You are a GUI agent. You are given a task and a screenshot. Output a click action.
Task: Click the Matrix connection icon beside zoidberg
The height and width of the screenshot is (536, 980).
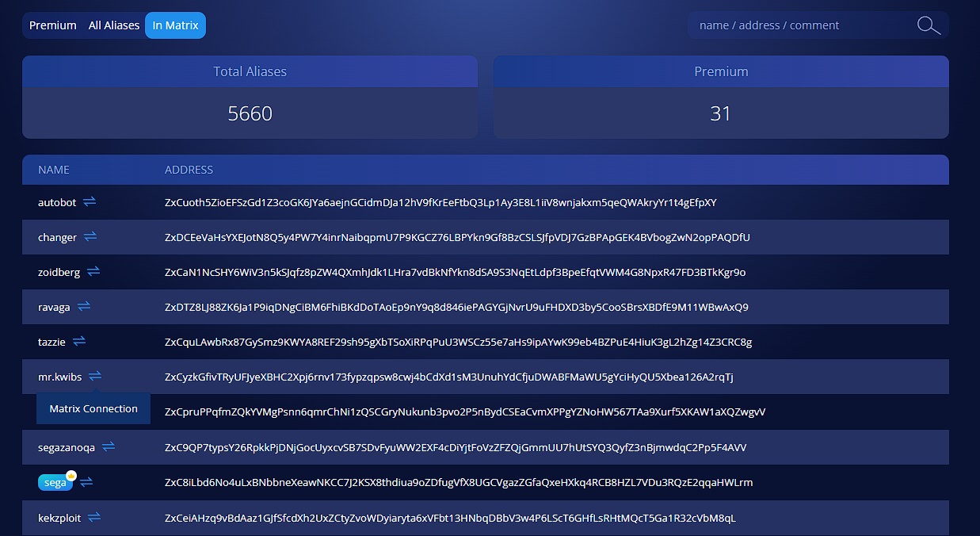93,272
